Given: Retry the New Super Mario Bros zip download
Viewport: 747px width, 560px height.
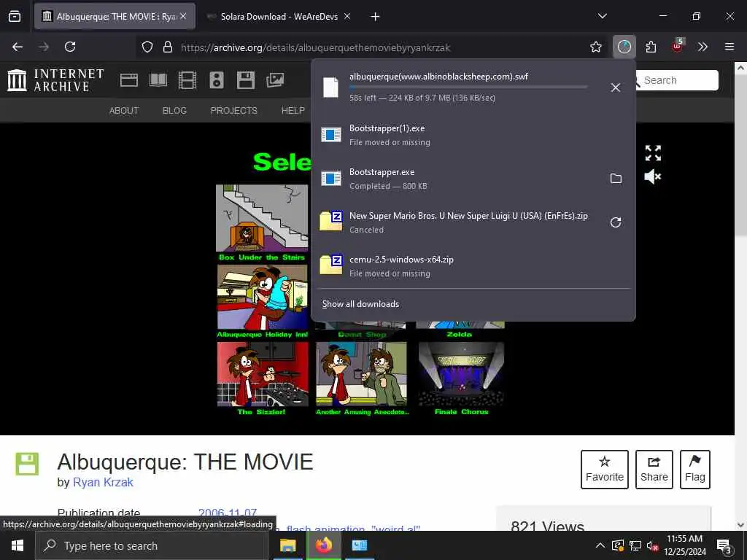Looking at the screenshot, I should [x=616, y=222].
